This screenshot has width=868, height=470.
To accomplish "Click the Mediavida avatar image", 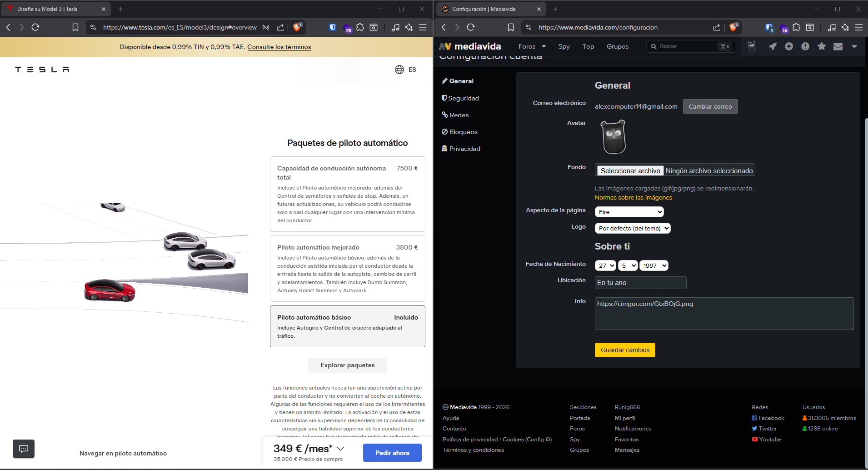I will click(x=614, y=137).
